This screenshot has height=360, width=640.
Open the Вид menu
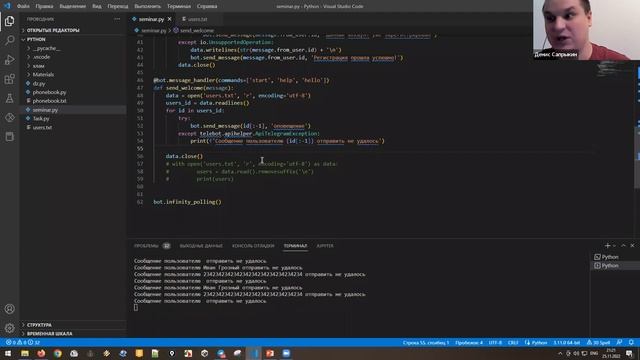point(97,6)
